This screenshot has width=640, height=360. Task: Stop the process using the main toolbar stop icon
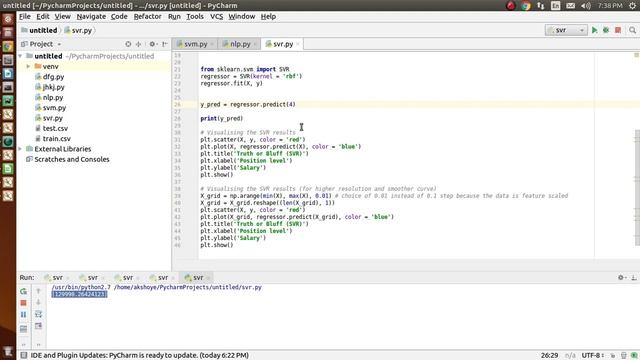coord(618,30)
